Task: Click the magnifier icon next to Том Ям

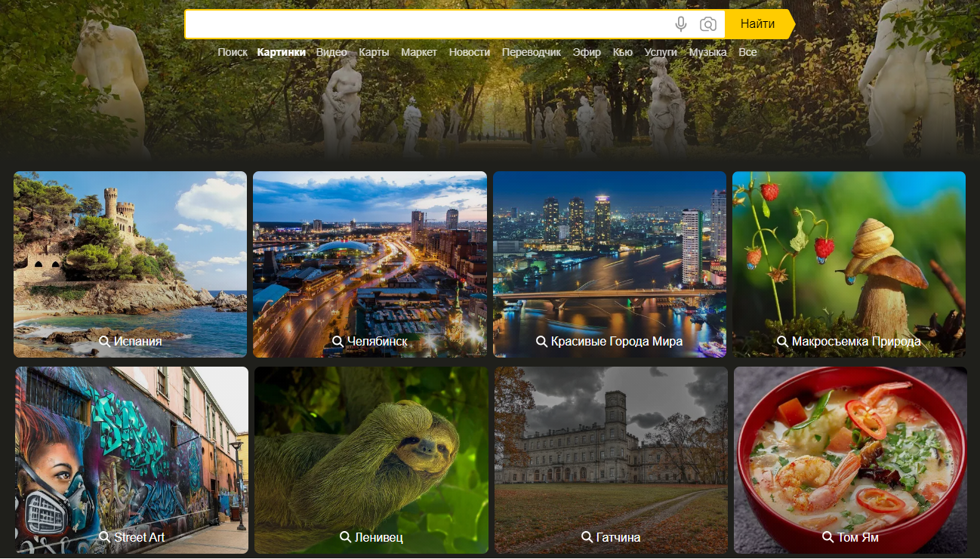Action: [x=828, y=537]
